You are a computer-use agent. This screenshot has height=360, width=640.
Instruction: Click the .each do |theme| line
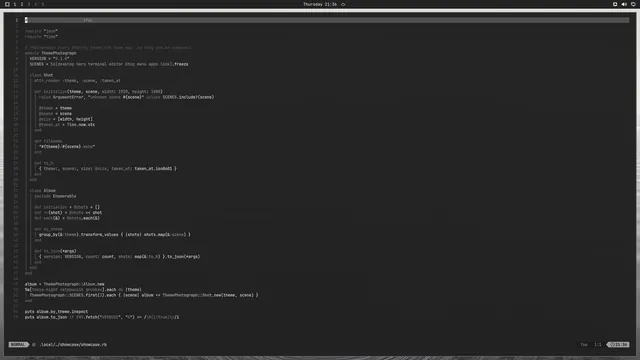pyautogui.click(x=83, y=289)
